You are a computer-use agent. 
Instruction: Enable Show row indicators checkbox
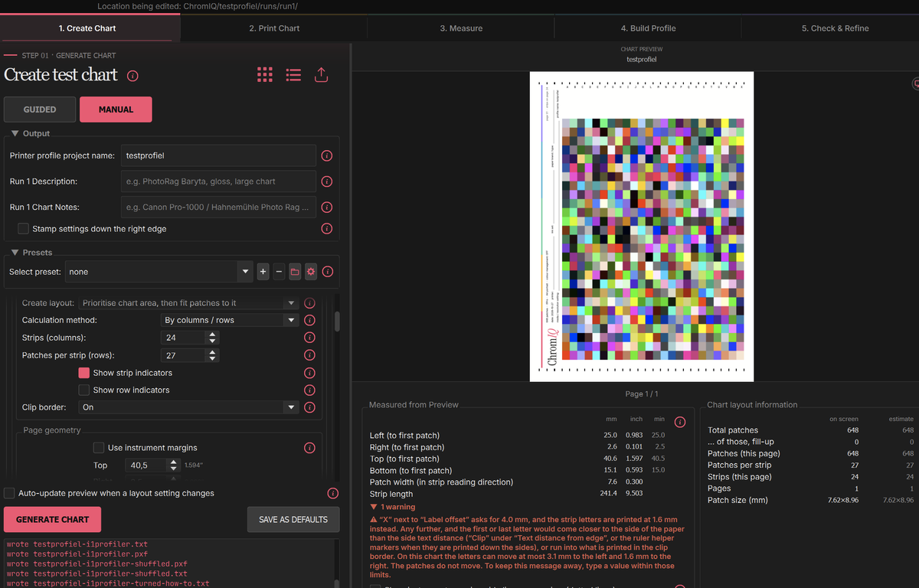tap(84, 390)
